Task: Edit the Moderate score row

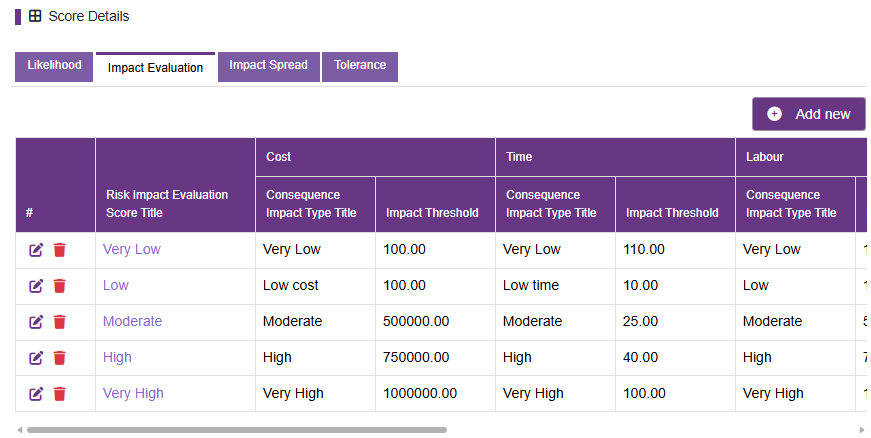Action: (x=36, y=322)
